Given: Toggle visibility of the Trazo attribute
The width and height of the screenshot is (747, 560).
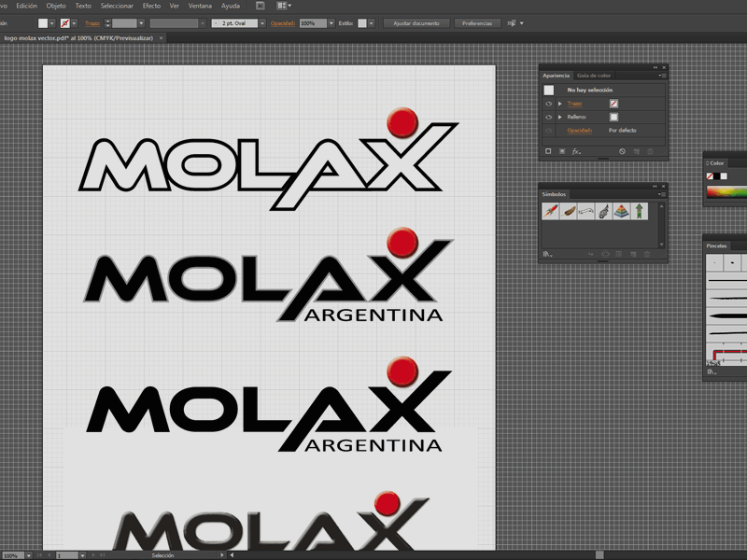Looking at the screenshot, I should [x=548, y=104].
